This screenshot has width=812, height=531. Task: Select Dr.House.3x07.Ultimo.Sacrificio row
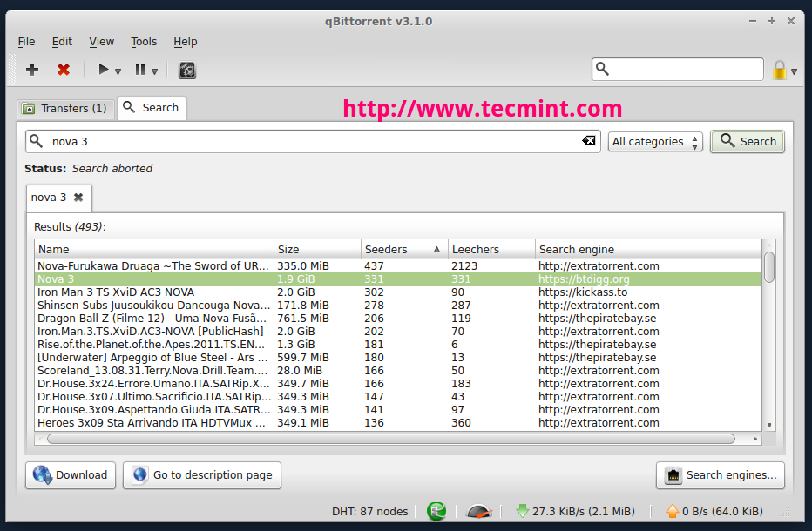click(397, 397)
